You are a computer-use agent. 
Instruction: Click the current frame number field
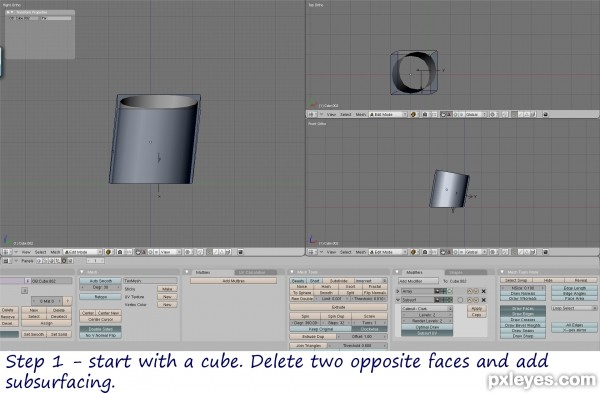click(x=95, y=261)
